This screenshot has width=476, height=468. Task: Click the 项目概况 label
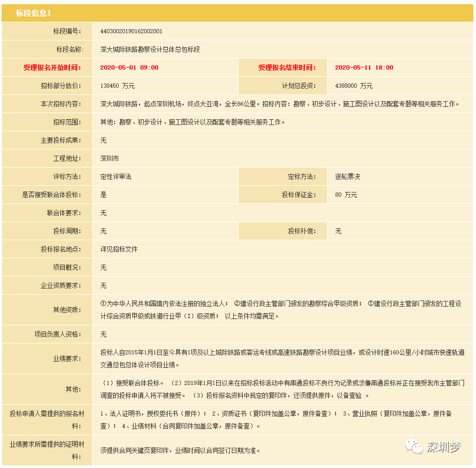(x=67, y=267)
